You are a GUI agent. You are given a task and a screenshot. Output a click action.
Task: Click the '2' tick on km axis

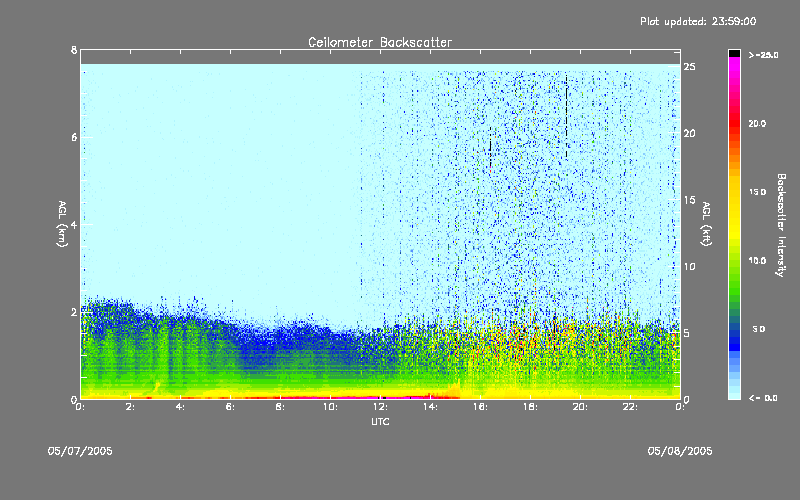pos(74,312)
